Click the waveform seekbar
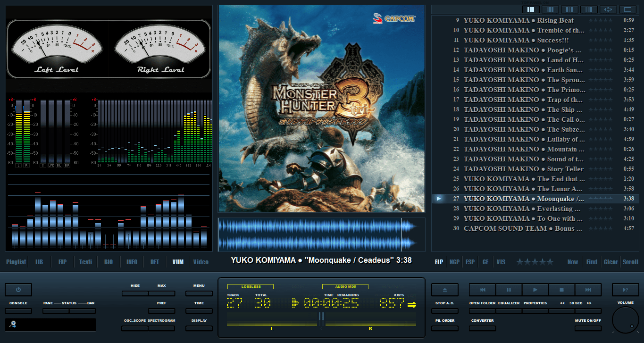Screen dimensions: 644x343 tap(321, 234)
